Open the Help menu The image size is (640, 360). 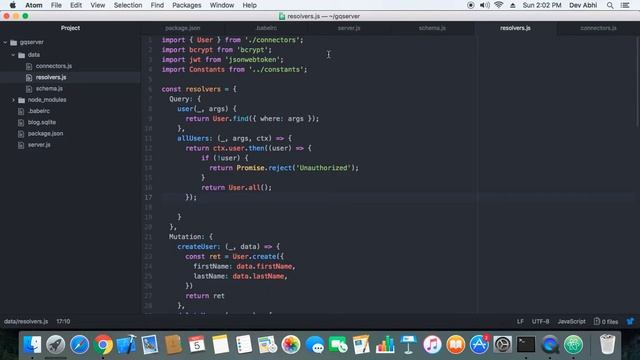[249, 5]
